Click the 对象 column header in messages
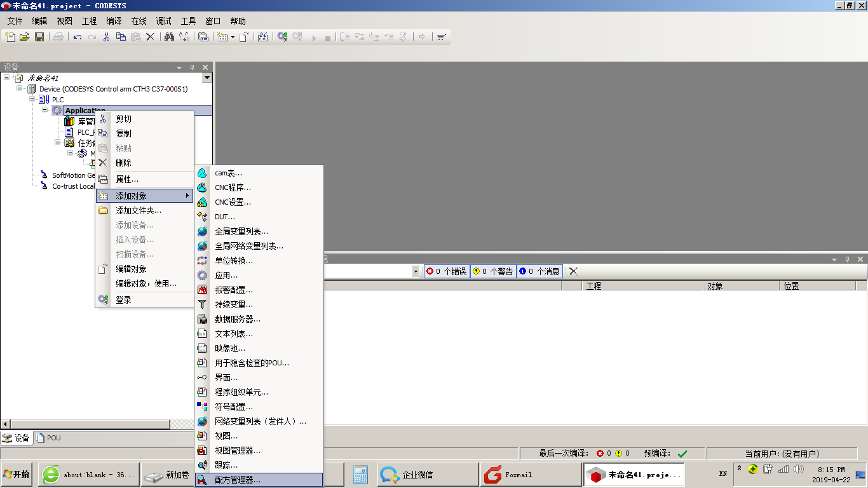The width and height of the screenshot is (868, 488). (742, 286)
